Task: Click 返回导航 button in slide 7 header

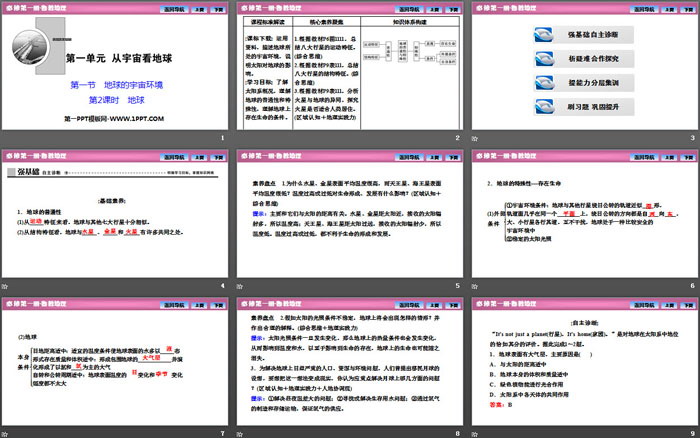Action: [x=174, y=305]
